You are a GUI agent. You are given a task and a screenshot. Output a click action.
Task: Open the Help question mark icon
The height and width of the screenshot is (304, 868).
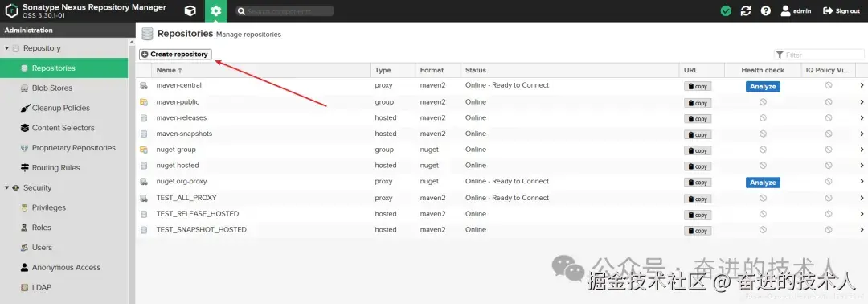coord(766,11)
